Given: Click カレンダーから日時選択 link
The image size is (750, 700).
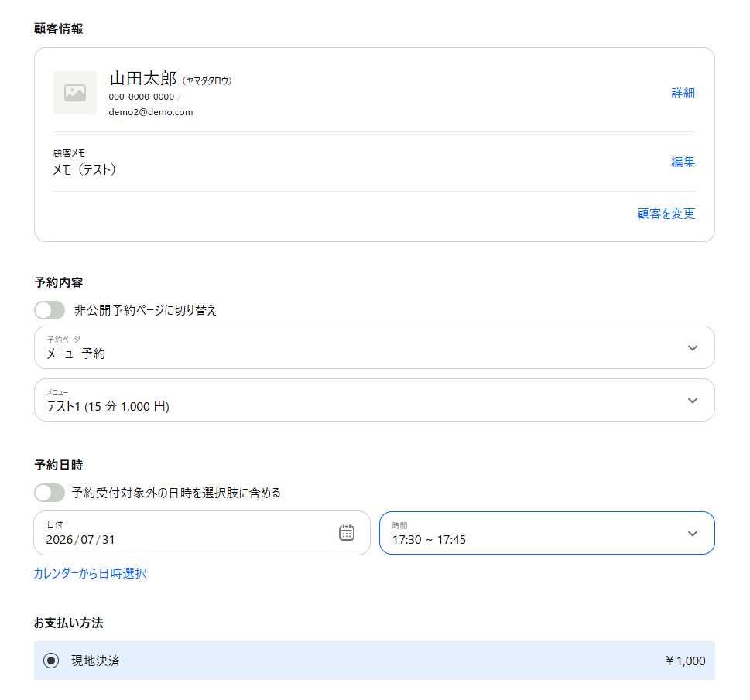Looking at the screenshot, I should pyautogui.click(x=91, y=573).
